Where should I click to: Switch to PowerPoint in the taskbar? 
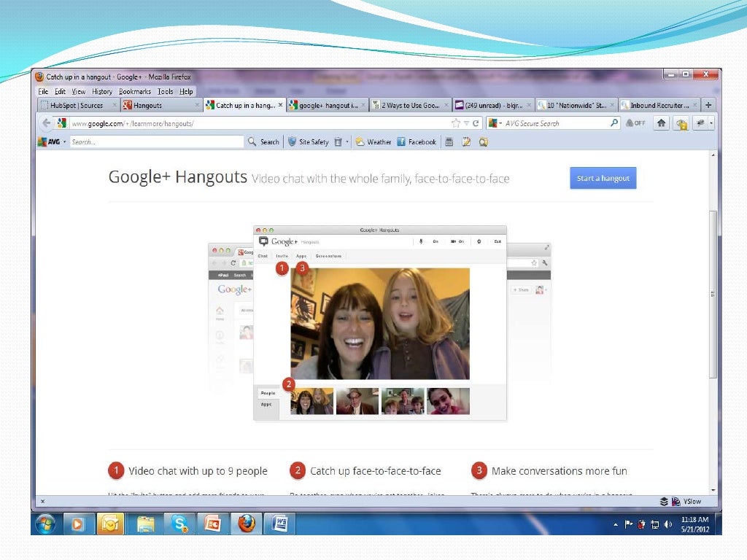pos(212,524)
